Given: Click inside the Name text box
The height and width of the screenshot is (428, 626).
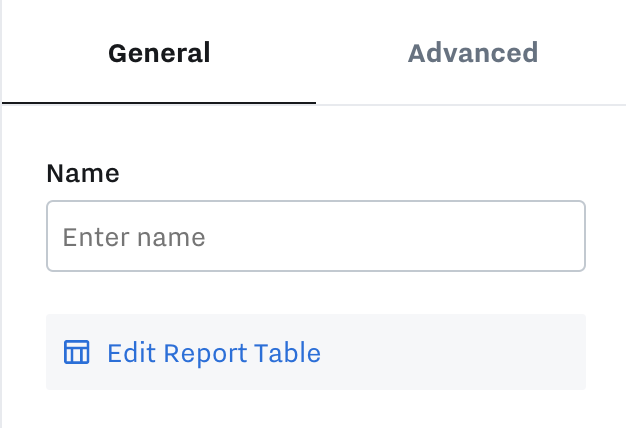Looking at the screenshot, I should (316, 236).
